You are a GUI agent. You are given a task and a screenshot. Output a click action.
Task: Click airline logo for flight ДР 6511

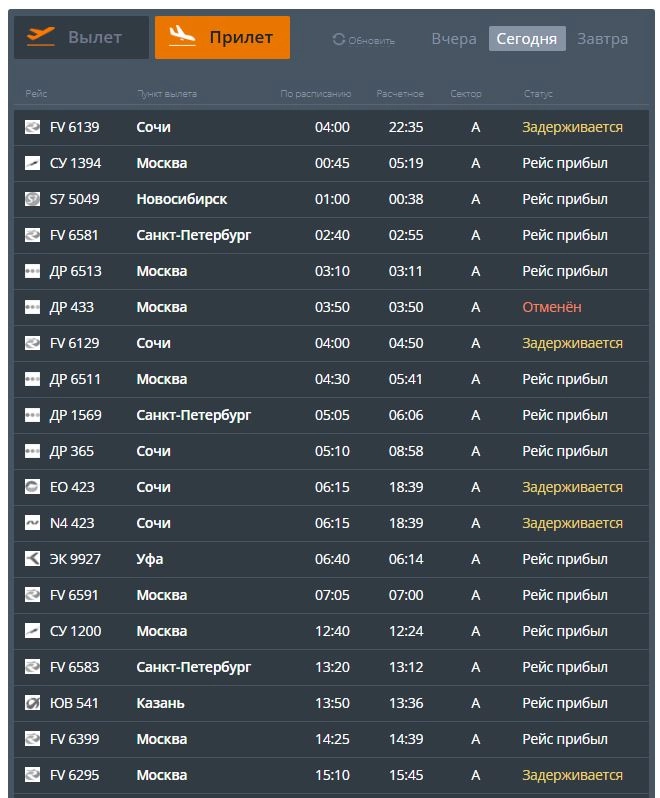point(33,379)
